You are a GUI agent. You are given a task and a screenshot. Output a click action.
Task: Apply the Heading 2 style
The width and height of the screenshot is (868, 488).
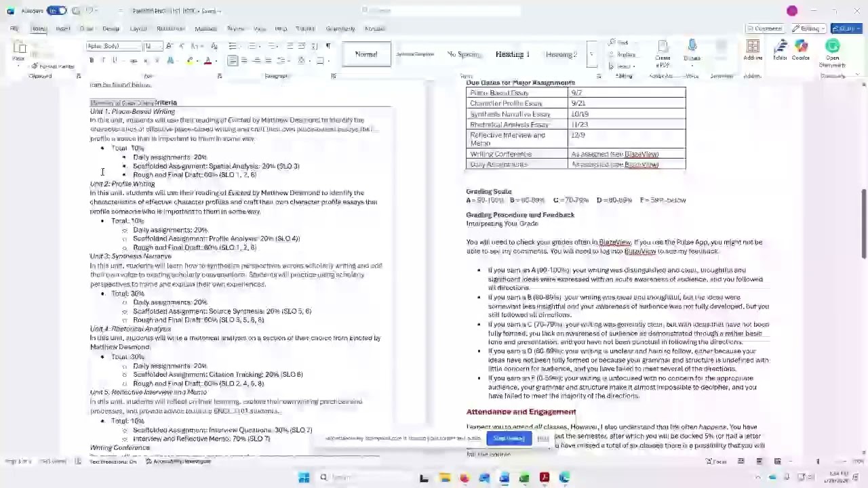pyautogui.click(x=561, y=54)
